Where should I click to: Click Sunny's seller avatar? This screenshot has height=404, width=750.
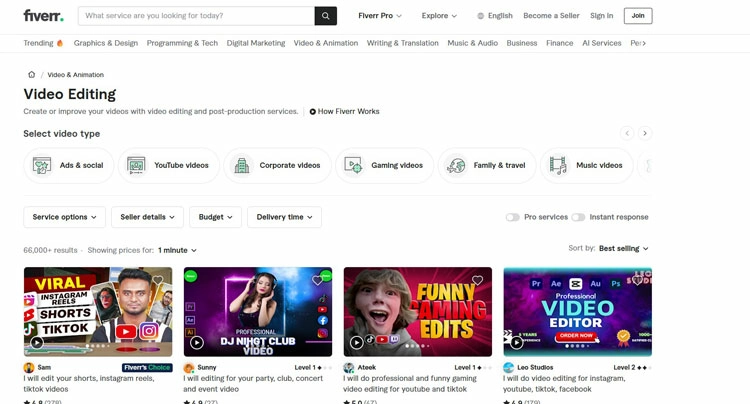pyautogui.click(x=189, y=368)
